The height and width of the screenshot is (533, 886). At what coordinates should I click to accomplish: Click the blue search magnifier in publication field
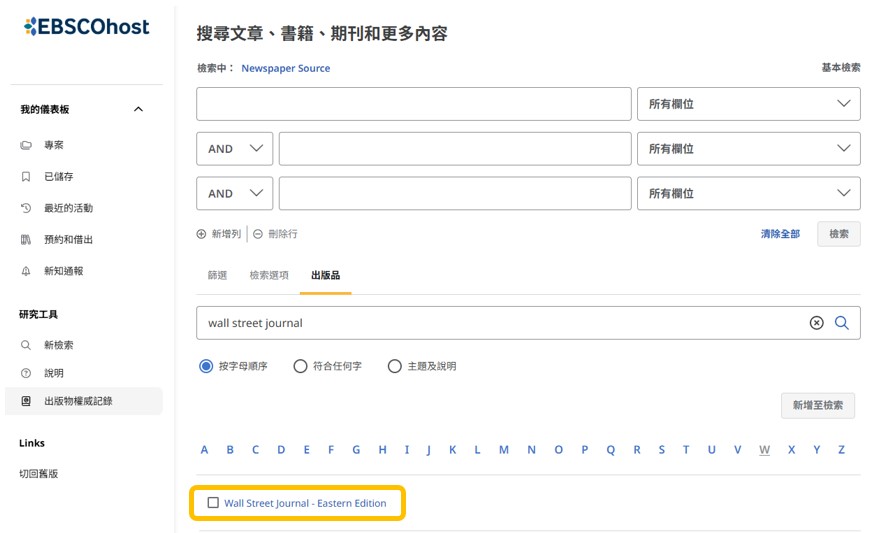(842, 323)
